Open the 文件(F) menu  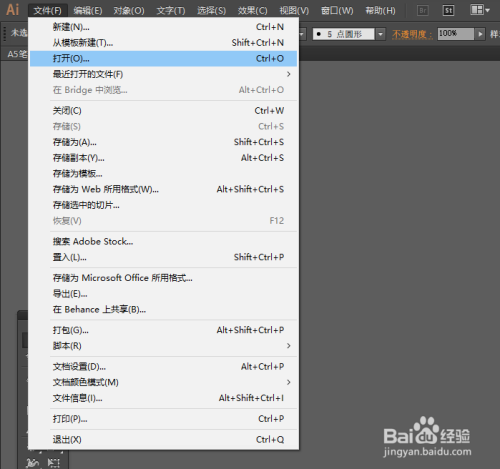(x=48, y=11)
